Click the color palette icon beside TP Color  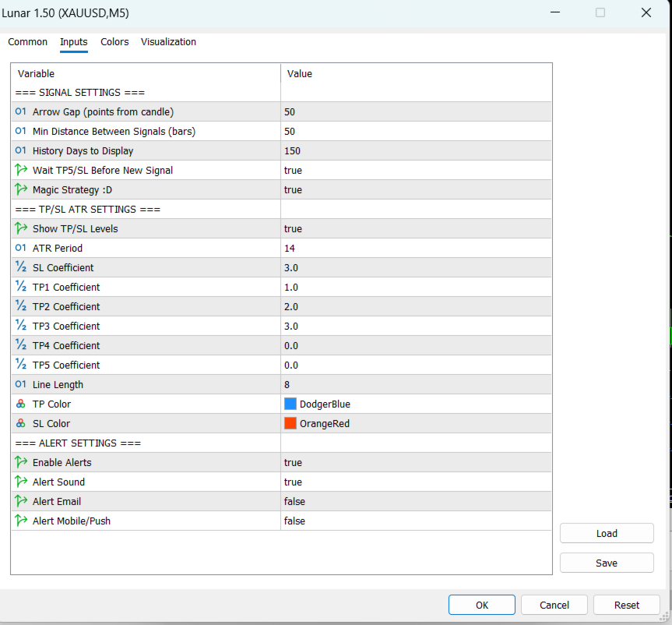click(20, 404)
